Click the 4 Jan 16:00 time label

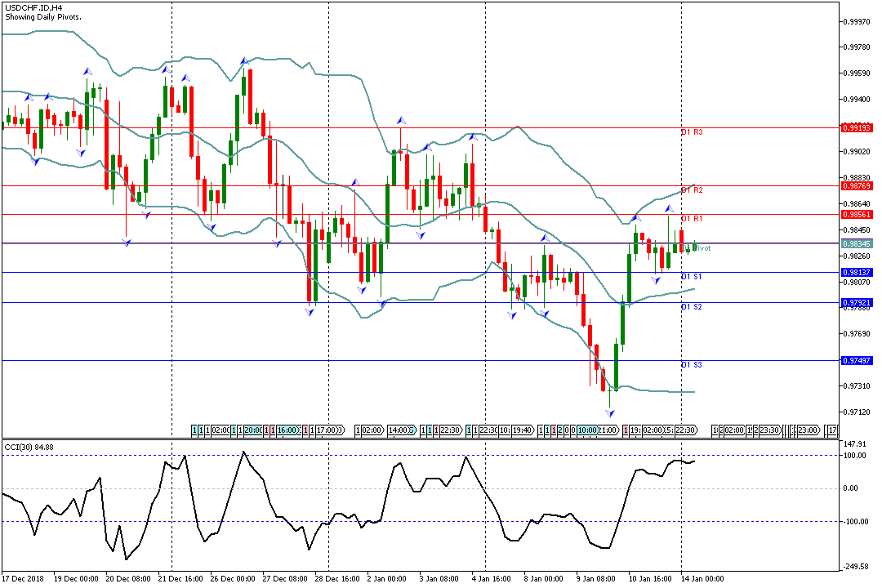click(492, 578)
